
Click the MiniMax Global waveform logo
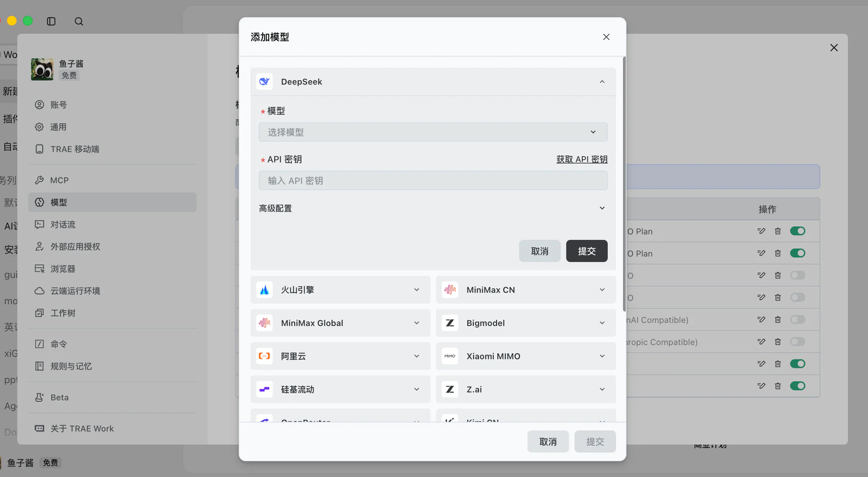coord(264,323)
